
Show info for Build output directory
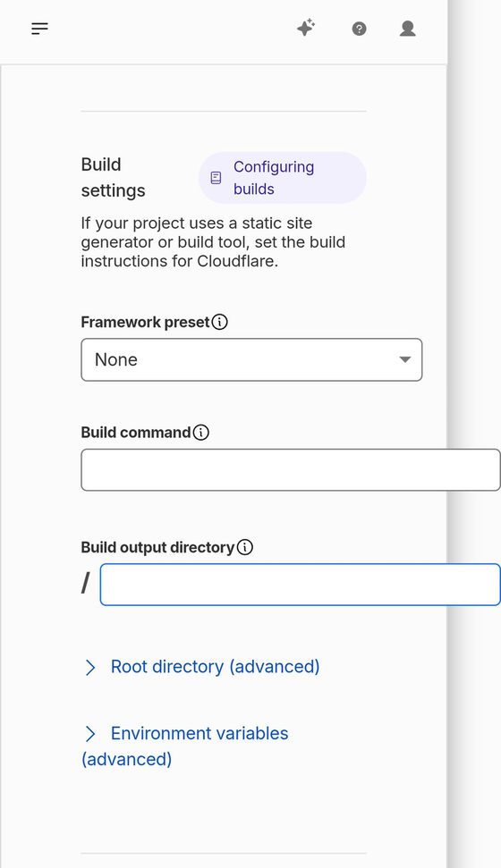(245, 547)
